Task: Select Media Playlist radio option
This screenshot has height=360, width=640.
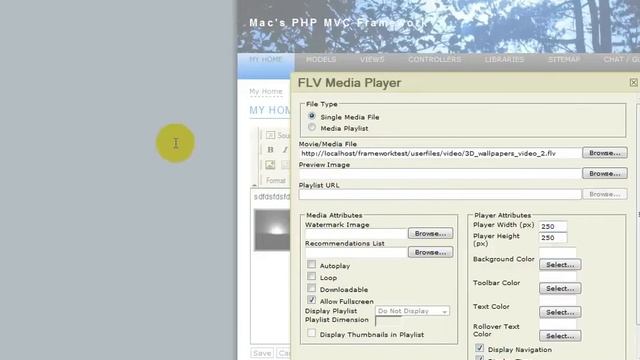Action: pyautogui.click(x=312, y=127)
